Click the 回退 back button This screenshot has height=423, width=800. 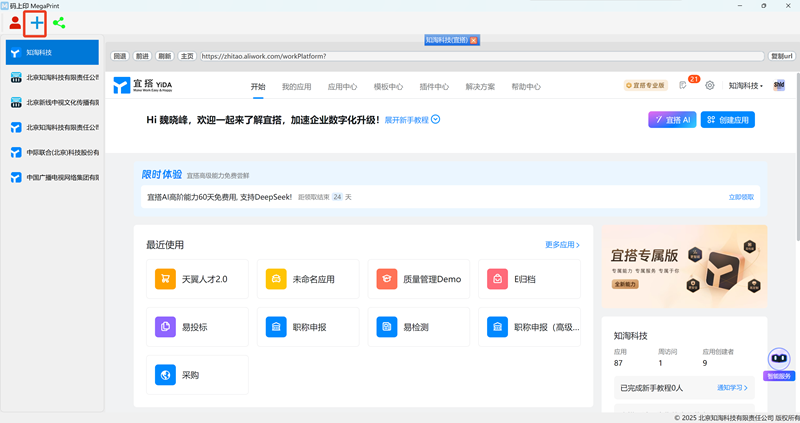120,56
